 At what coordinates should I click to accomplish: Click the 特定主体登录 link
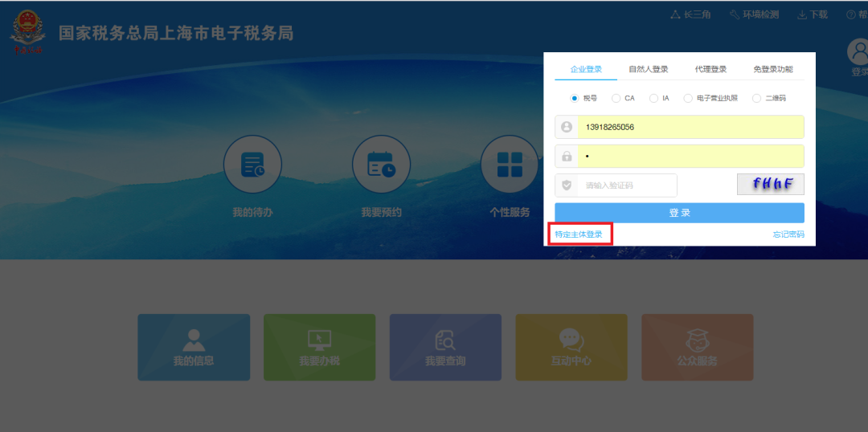click(x=579, y=234)
